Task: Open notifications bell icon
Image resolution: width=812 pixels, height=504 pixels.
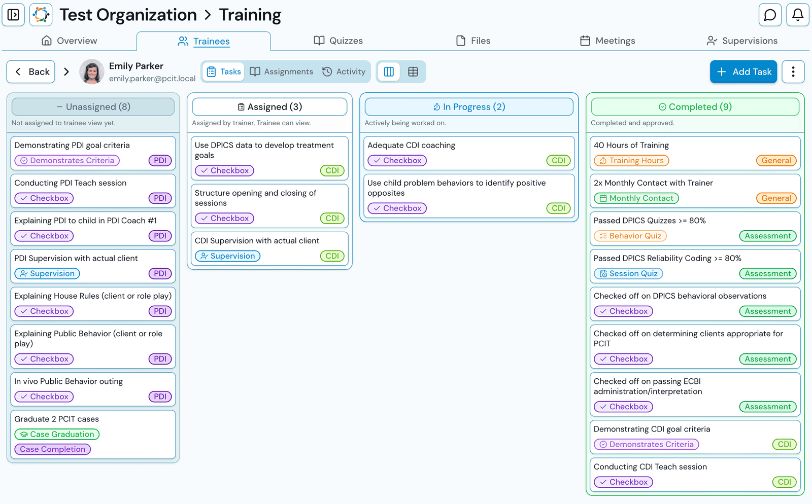Action: pyautogui.click(x=798, y=15)
